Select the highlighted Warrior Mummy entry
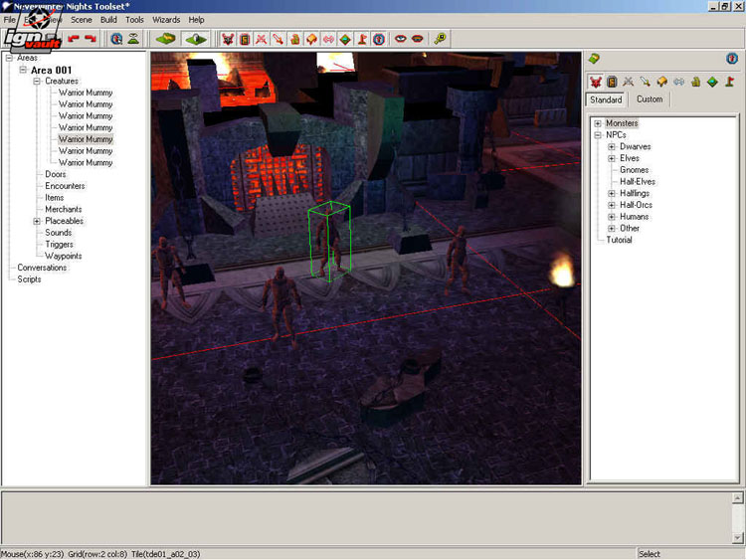 [x=86, y=139]
